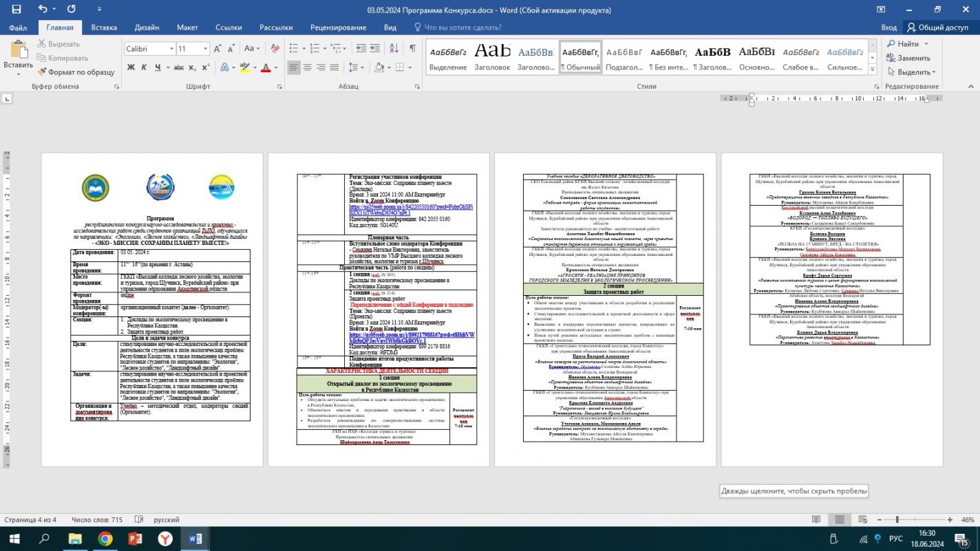This screenshot has width=980, height=551.
Task: Toggle strikethrough text formatting
Action: pos(178,67)
